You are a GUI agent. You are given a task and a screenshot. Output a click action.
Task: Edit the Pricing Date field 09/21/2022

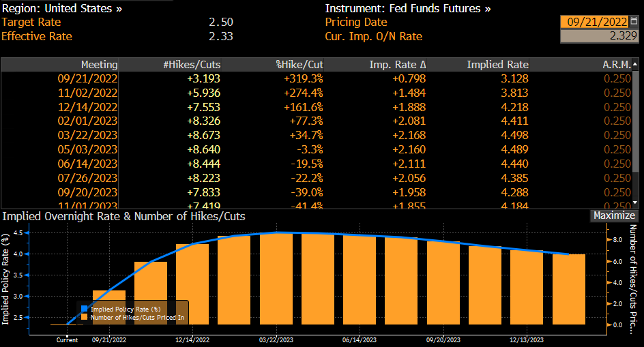[595, 22]
